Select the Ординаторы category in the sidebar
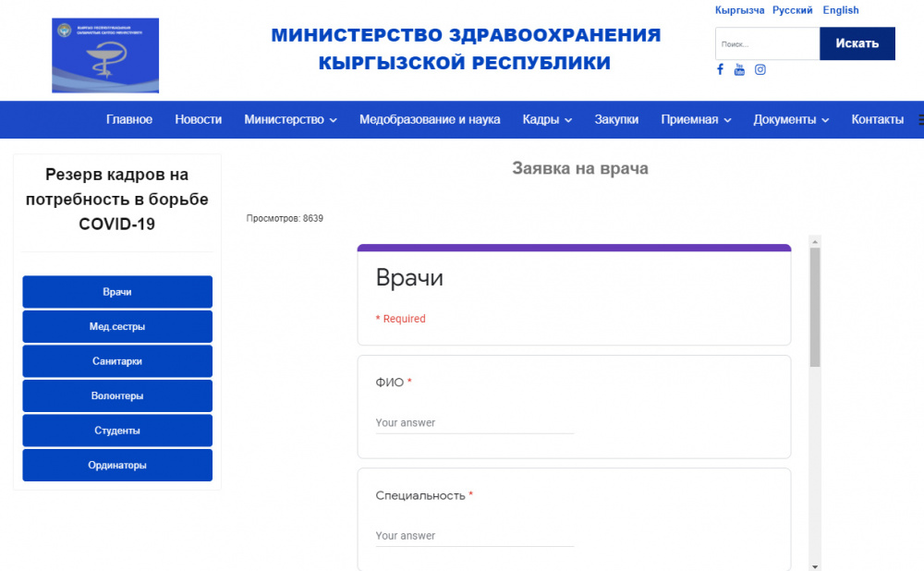This screenshot has width=924, height=571. (x=116, y=465)
